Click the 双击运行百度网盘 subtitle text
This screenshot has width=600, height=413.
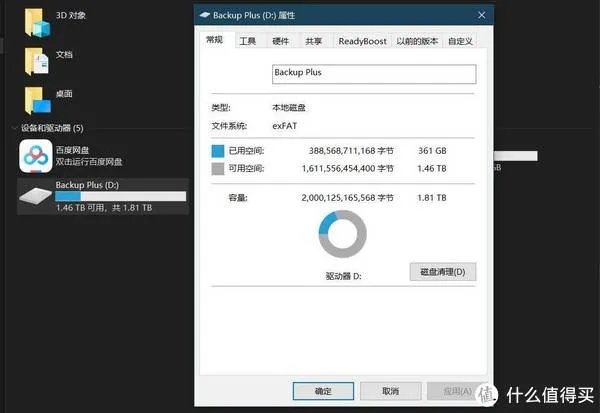[x=89, y=162]
